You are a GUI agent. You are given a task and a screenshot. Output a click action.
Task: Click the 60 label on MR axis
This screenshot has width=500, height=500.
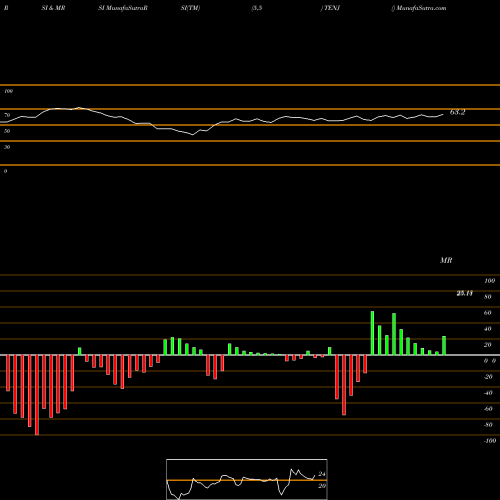488,313
